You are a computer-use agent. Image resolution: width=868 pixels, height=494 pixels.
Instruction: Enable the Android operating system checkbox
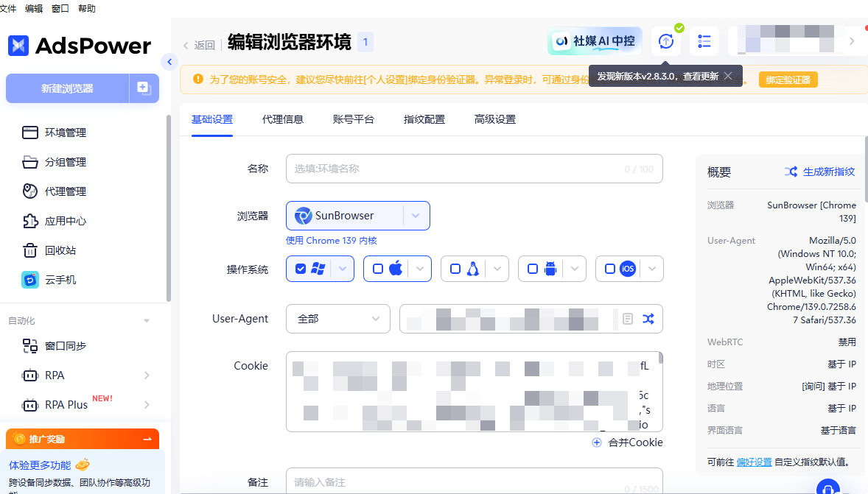(x=533, y=269)
